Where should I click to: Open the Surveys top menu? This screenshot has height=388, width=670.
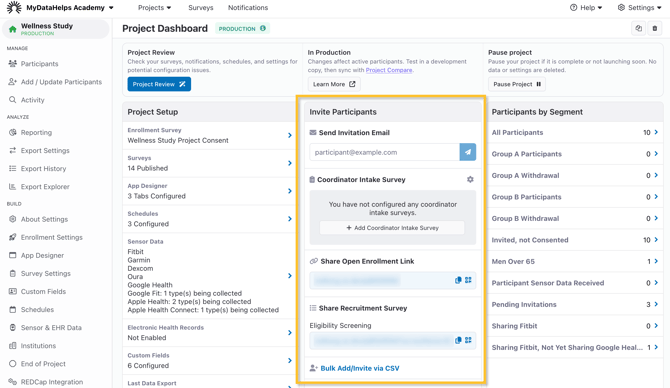click(200, 8)
